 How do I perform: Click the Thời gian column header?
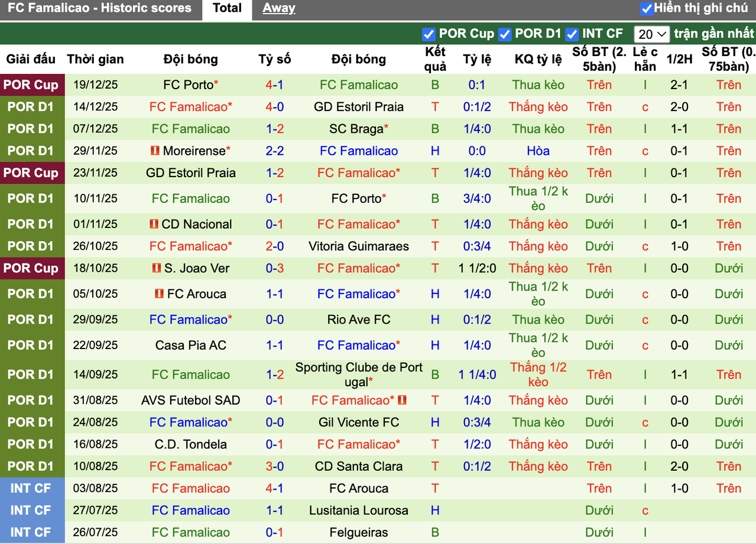pos(96,59)
